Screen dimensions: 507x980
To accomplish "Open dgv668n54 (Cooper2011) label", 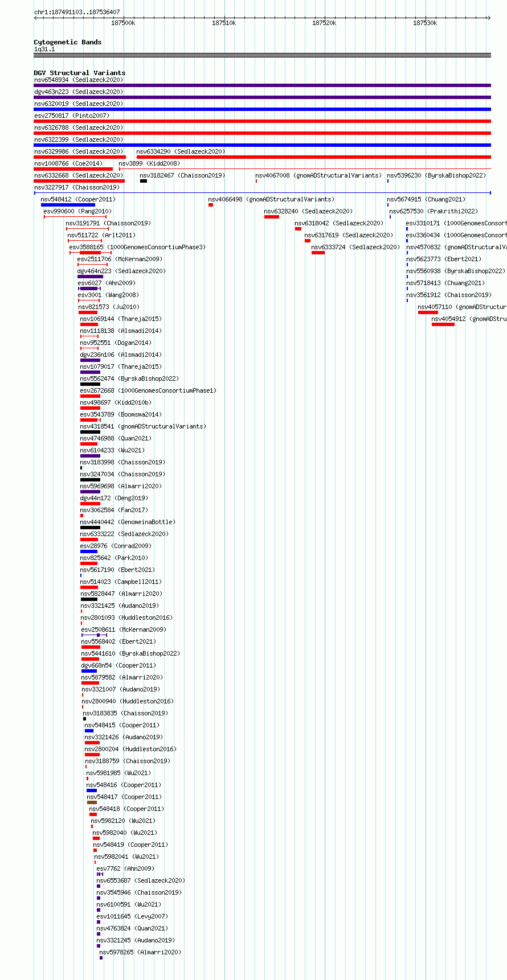I will pyautogui.click(x=119, y=665).
